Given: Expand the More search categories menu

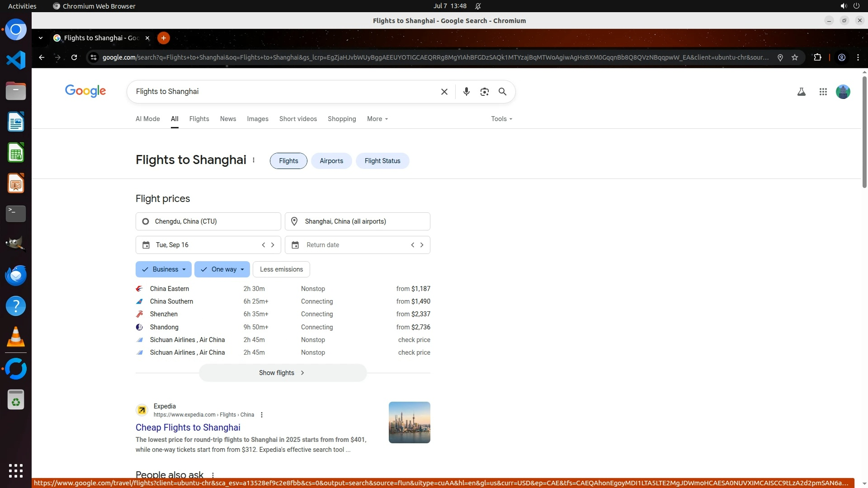Looking at the screenshot, I should pyautogui.click(x=377, y=119).
